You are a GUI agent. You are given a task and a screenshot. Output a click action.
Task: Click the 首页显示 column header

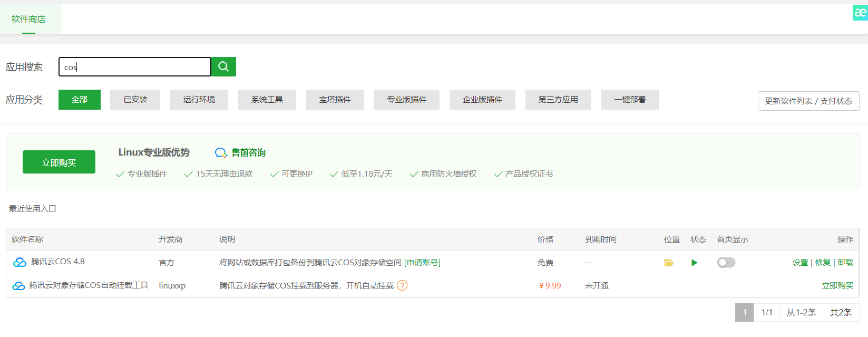coord(733,239)
